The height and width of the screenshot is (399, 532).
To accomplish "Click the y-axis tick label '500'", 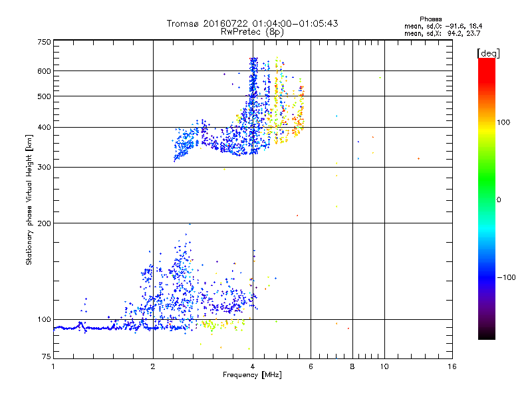I will (44, 96).
